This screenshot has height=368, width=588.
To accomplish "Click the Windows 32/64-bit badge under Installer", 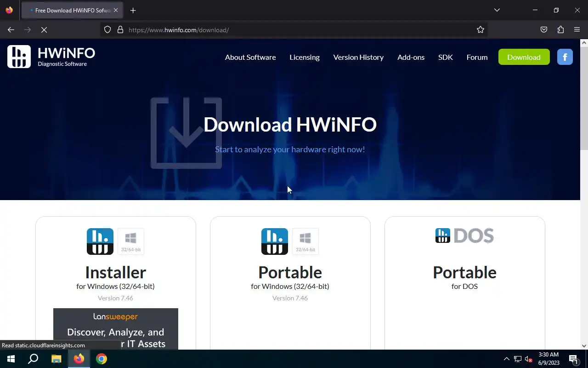I will click(x=131, y=241).
